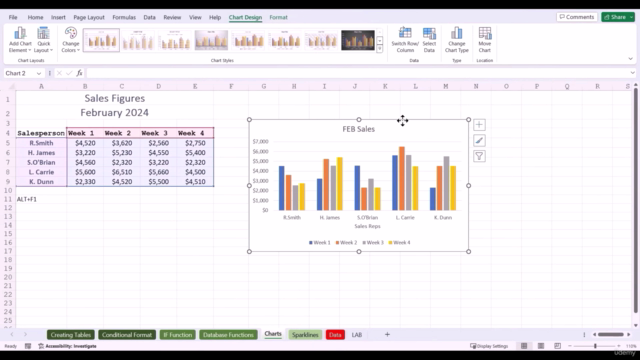The width and height of the screenshot is (640, 360).
Task: Select the Database Functions sheet tab
Action: 228,335
